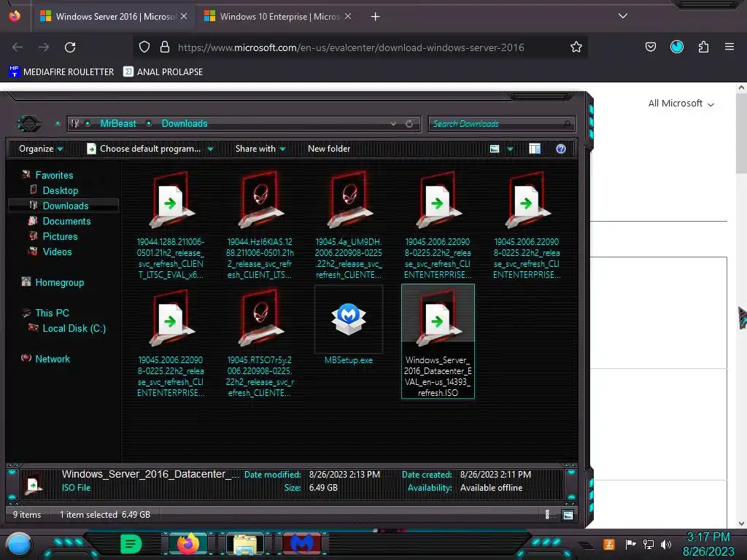Click the Search Downloads field

502,124
